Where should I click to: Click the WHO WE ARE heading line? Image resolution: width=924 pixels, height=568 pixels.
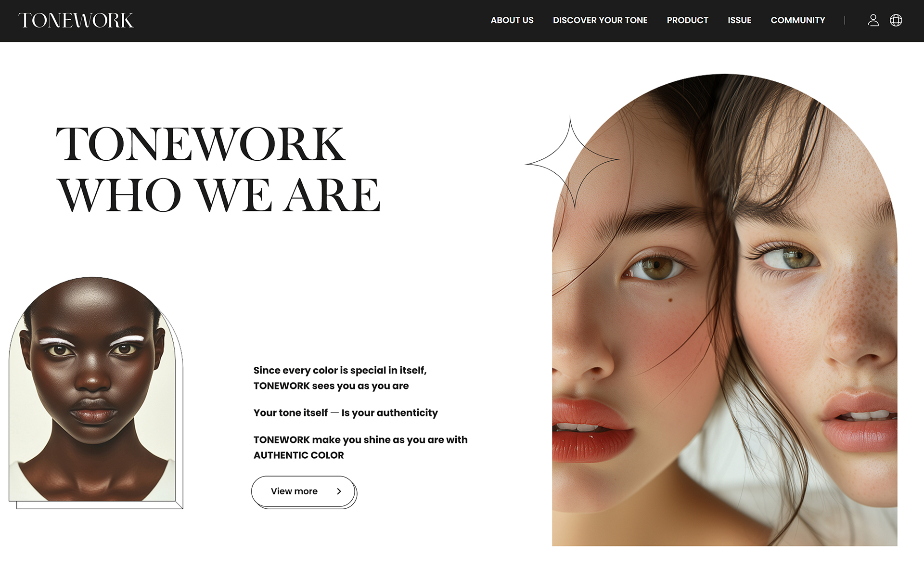click(219, 195)
